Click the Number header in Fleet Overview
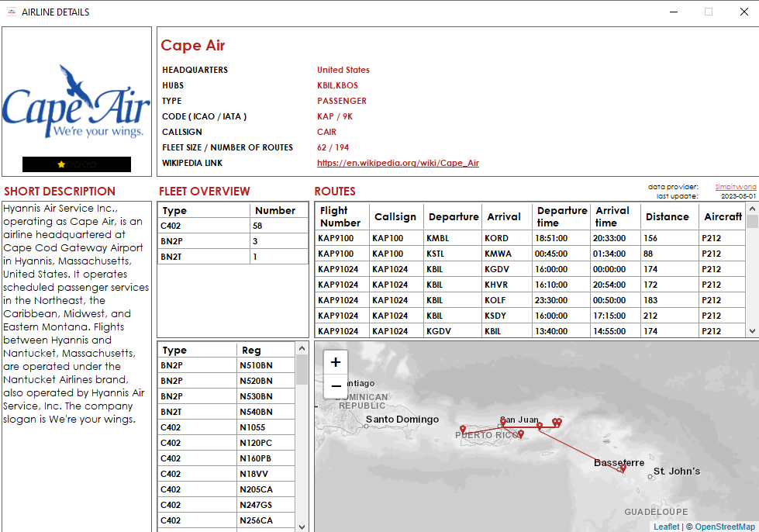Image resolution: width=759 pixels, height=532 pixels. tap(279, 211)
